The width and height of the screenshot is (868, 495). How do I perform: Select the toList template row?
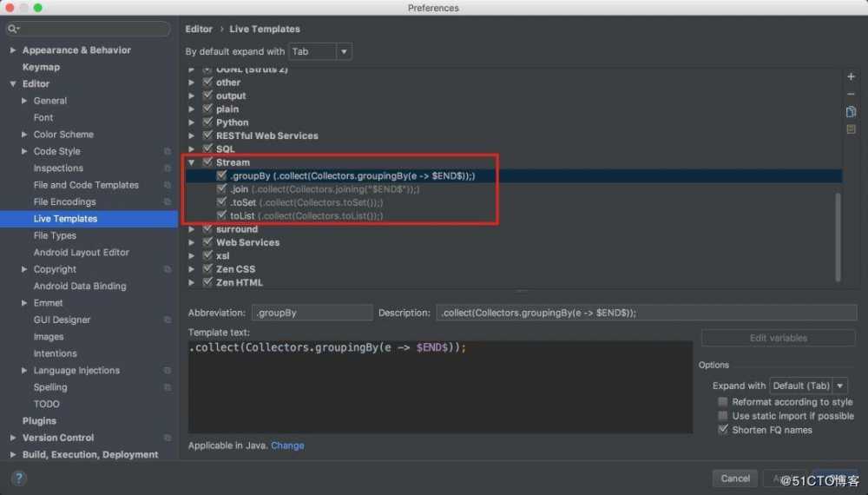point(514,215)
